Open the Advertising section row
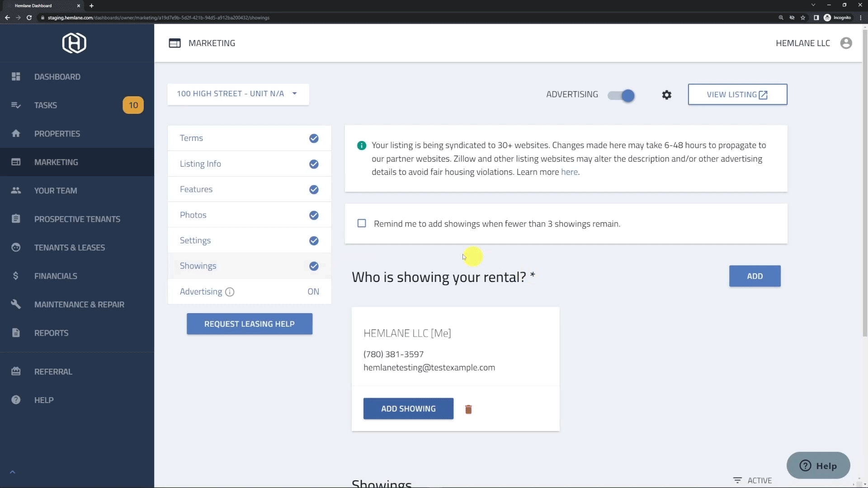The width and height of the screenshot is (868, 488). [250, 291]
